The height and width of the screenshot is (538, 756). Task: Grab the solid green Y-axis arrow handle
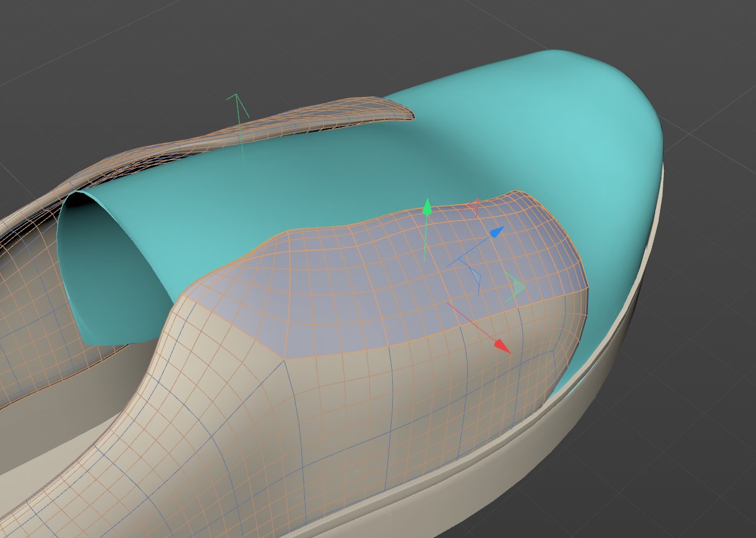pos(426,208)
